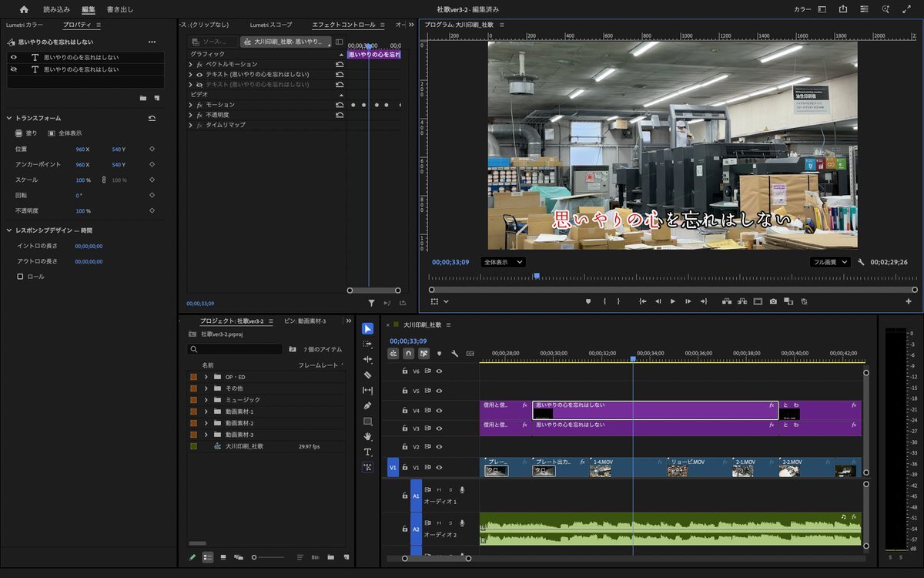
Task: Switch to the Lumetri カラー tab
Action: pos(25,25)
